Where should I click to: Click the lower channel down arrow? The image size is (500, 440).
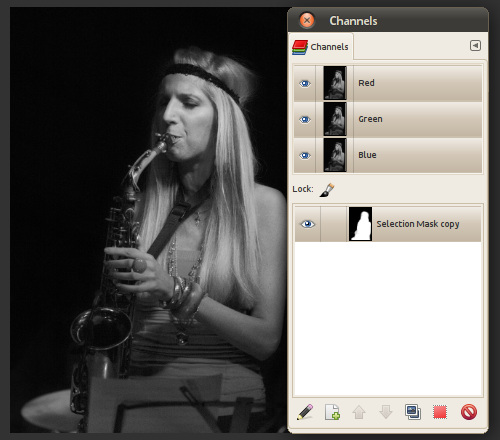pyautogui.click(x=386, y=412)
